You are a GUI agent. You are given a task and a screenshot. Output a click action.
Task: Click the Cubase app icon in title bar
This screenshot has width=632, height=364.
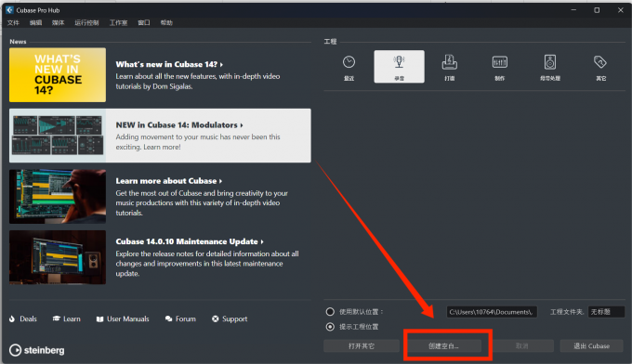coord(9,10)
